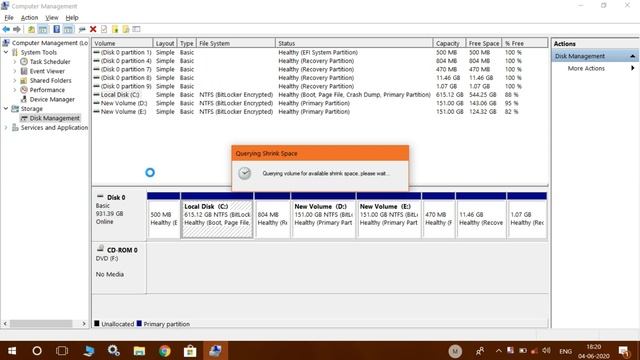
Task: Select Local Disk (C:) partition block in graphical view
Action: point(217,215)
